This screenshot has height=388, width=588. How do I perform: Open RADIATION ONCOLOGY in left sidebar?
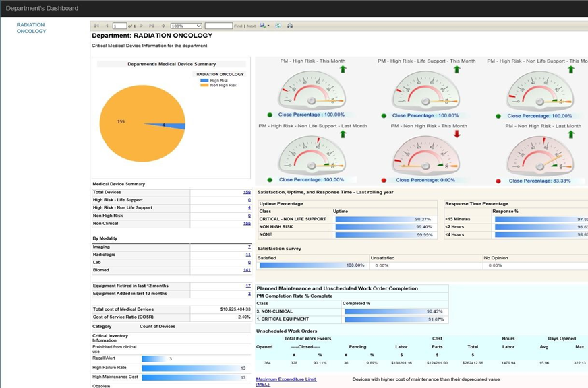(31, 28)
